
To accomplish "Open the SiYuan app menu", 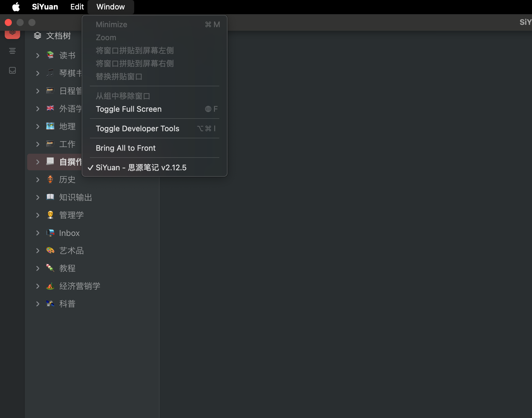I will point(45,7).
